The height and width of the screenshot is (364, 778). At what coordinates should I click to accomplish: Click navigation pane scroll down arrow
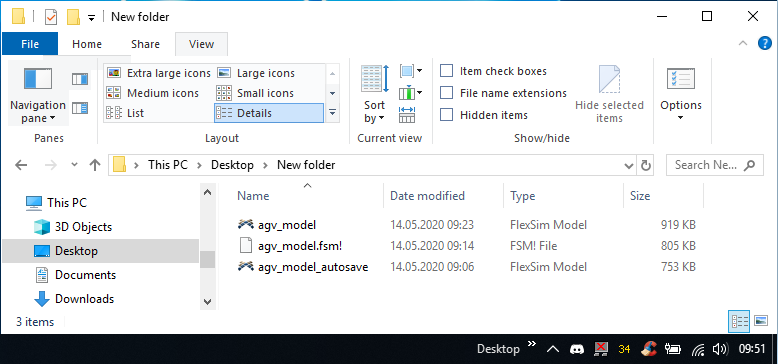click(x=207, y=301)
